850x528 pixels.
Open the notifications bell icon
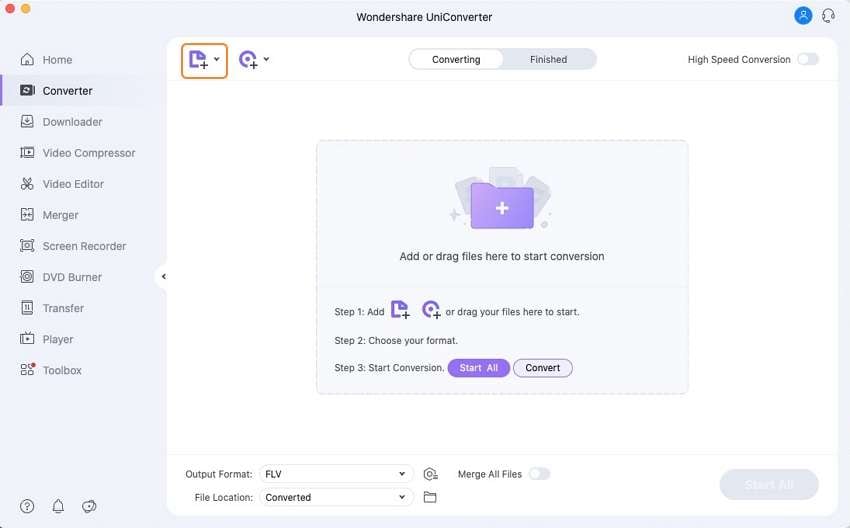(58, 506)
